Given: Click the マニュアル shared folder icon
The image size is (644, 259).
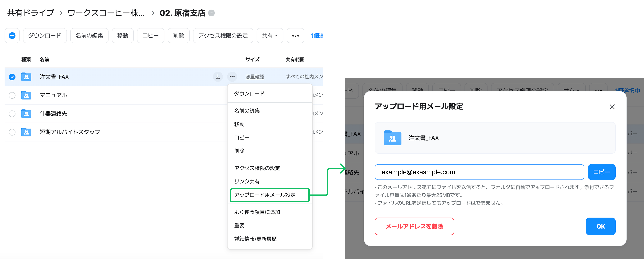Looking at the screenshot, I should (26, 95).
